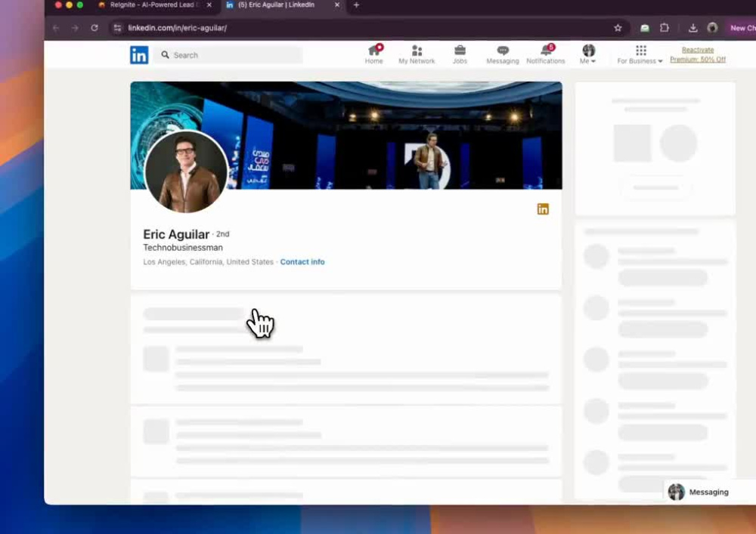Reload the page
The width and height of the screenshot is (756, 534).
tap(94, 28)
